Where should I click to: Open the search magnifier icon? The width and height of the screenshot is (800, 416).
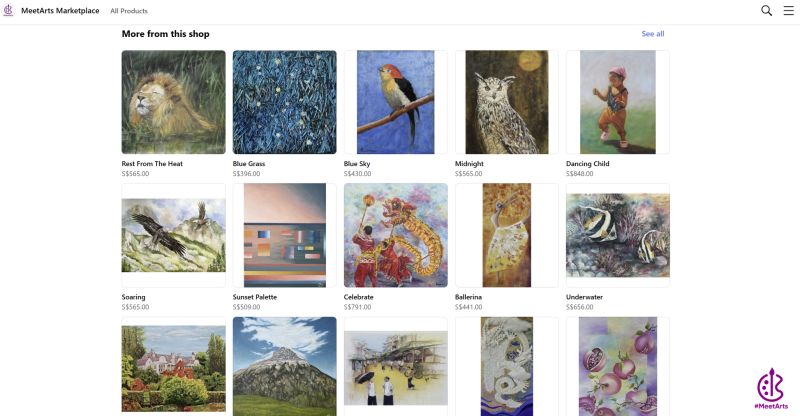[x=766, y=10]
